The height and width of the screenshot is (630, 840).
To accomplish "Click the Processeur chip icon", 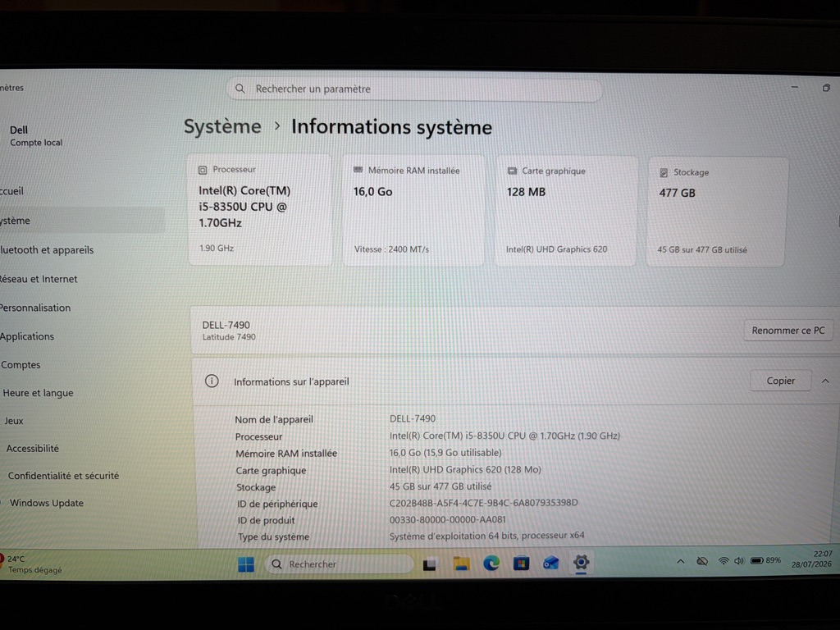I will 203,170.
